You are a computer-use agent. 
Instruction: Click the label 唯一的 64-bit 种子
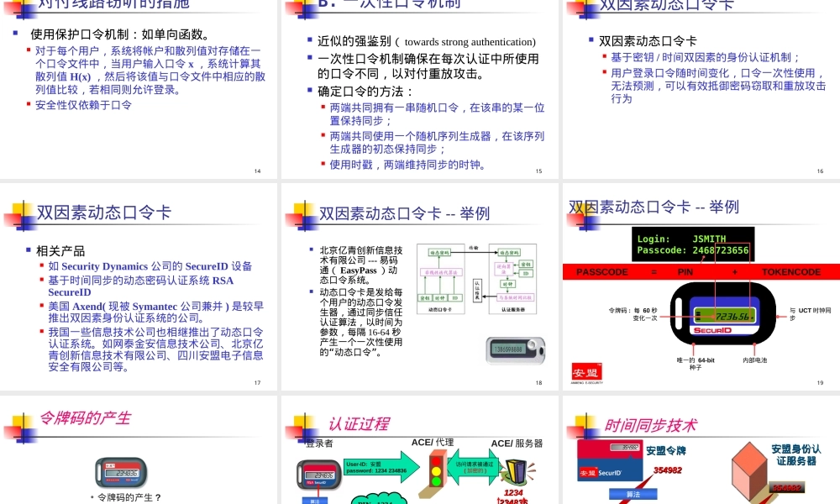696,364
